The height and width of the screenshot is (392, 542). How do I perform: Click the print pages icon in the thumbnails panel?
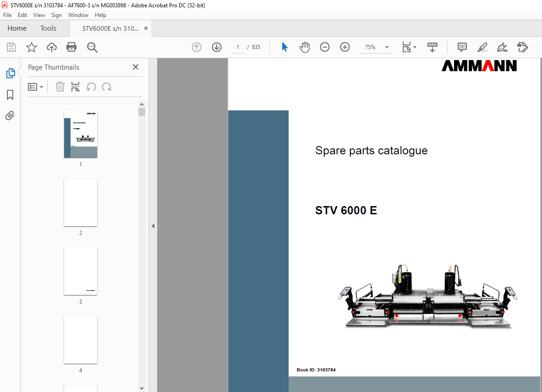pyautogui.click(x=75, y=87)
